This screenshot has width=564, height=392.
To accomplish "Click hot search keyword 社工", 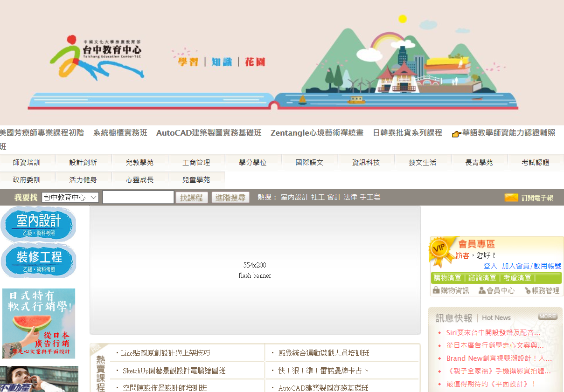I will tap(318, 197).
